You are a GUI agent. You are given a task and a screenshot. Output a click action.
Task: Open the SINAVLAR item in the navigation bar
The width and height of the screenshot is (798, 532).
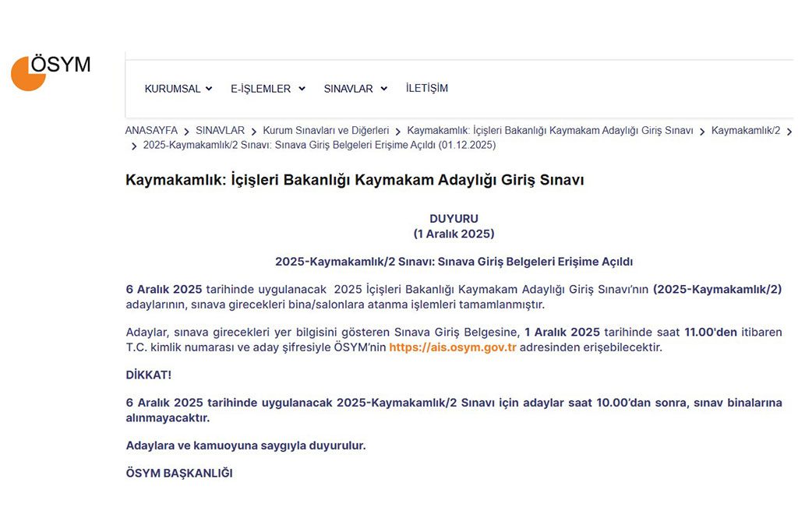point(348,89)
